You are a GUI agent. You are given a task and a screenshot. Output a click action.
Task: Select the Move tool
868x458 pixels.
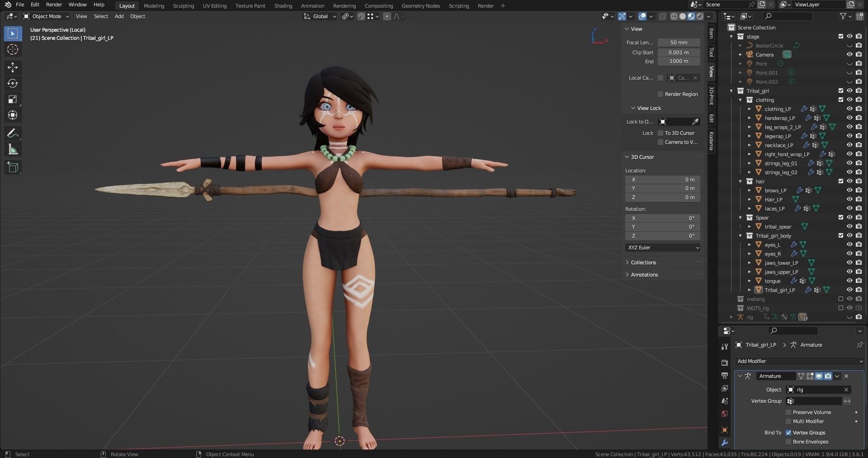13,67
